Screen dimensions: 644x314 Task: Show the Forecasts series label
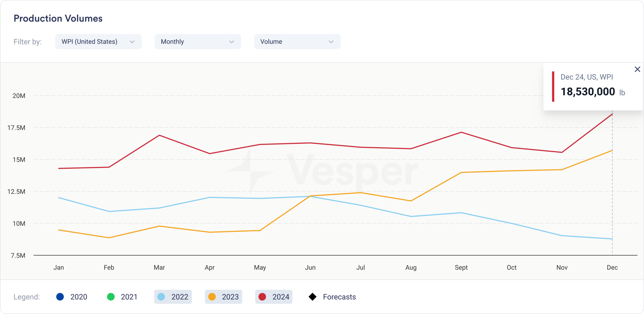tap(339, 297)
